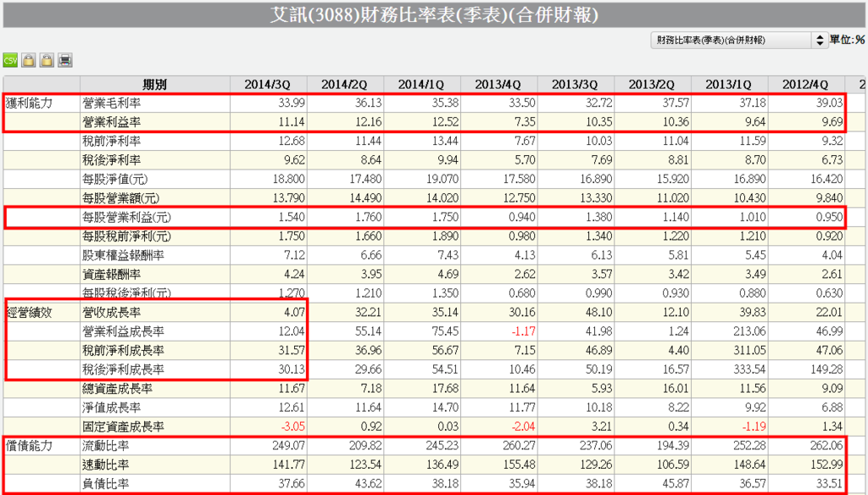Click the 資產報酬率 row label
Image resolution: width=868 pixels, height=495 pixels.
(111, 274)
